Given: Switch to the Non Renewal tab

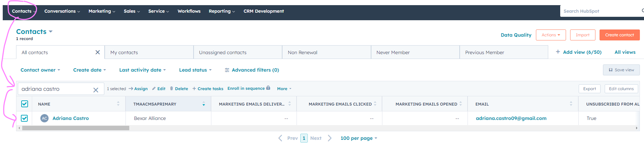Looking at the screenshot, I should coord(302,52).
